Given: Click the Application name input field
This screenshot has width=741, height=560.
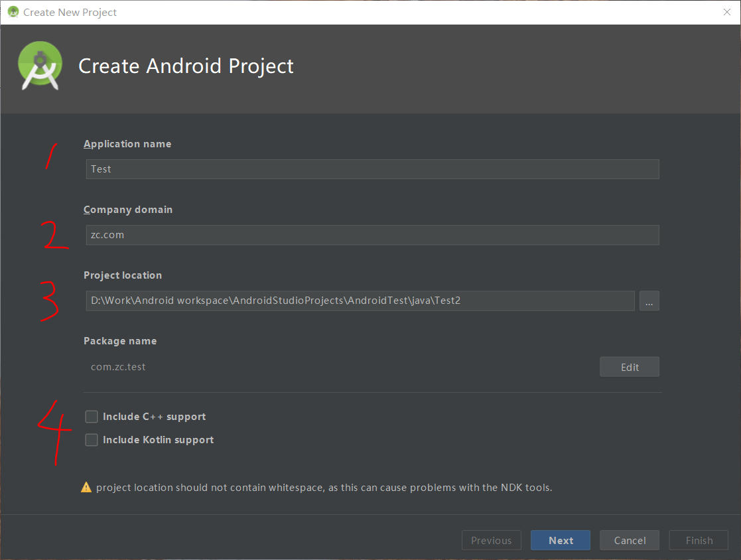Looking at the screenshot, I should [x=372, y=169].
